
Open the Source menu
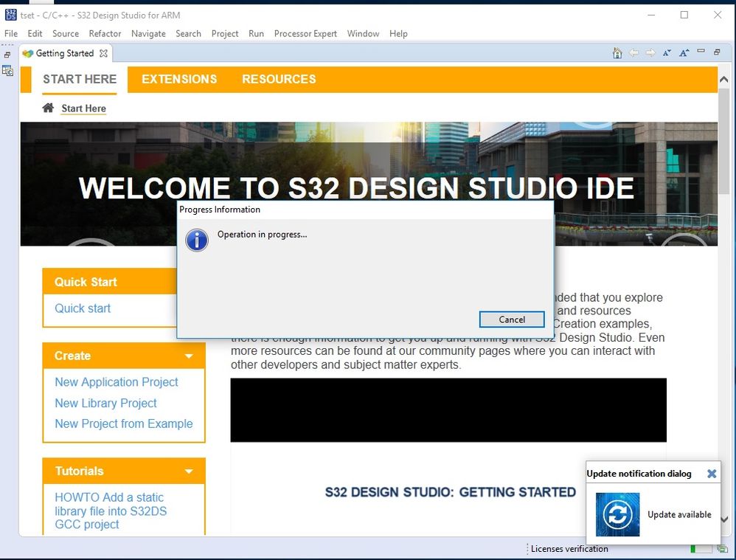click(66, 34)
